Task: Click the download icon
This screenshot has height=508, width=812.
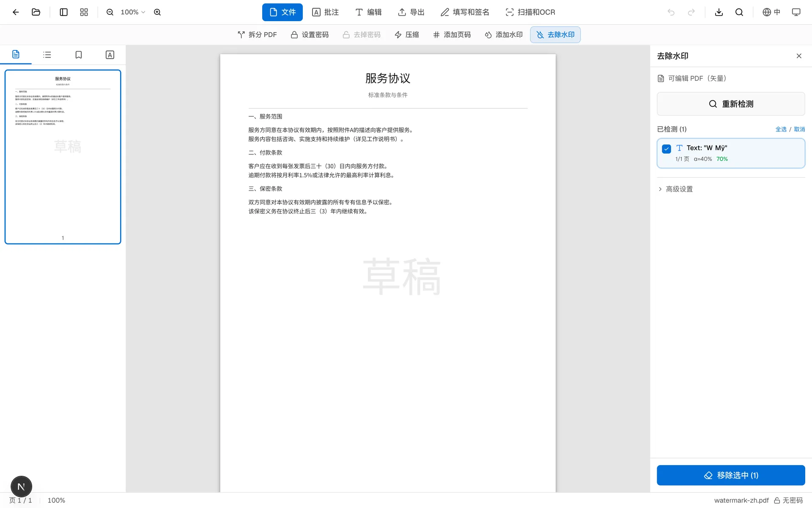Action: click(719, 12)
